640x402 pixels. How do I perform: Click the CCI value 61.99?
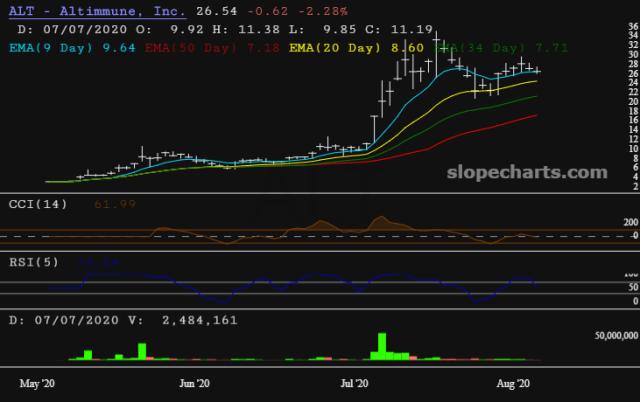pos(85,204)
